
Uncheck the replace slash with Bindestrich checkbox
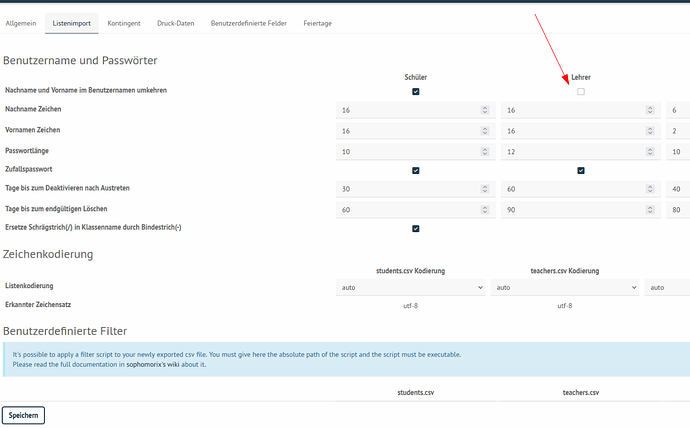tap(416, 228)
